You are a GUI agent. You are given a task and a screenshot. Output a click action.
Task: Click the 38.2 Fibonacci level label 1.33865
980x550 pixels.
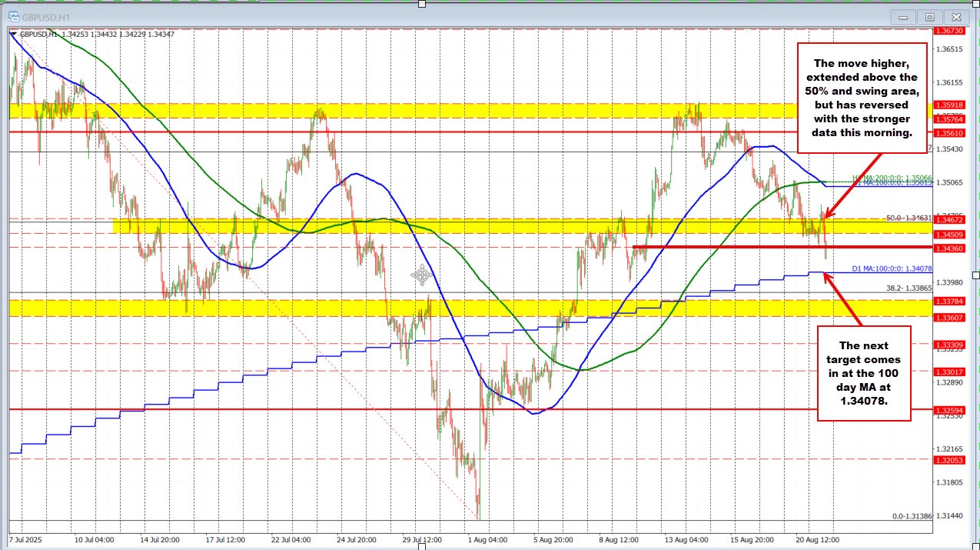tap(908, 287)
